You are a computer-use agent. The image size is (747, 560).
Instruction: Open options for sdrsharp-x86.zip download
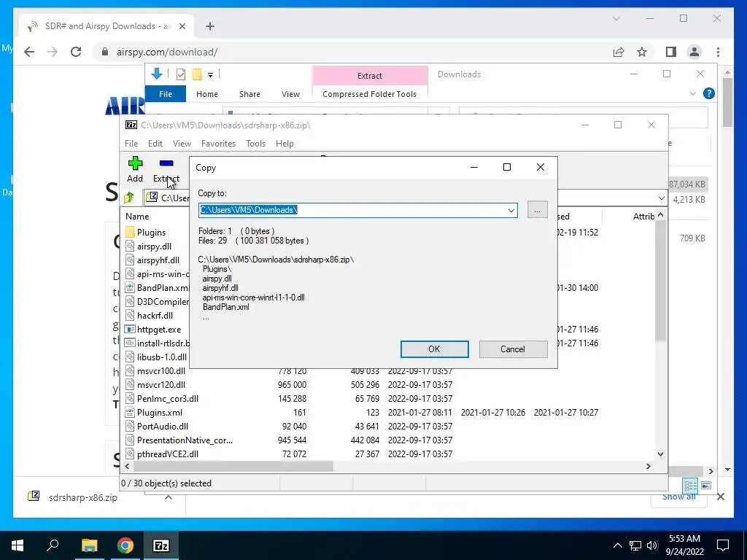coord(169,497)
